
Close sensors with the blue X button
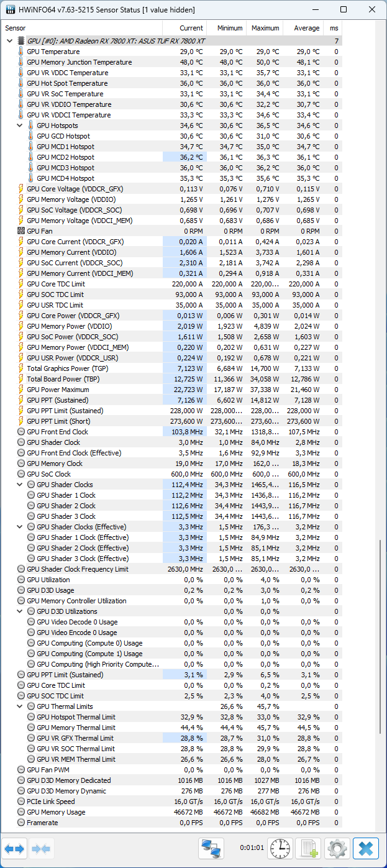(x=366, y=848)
